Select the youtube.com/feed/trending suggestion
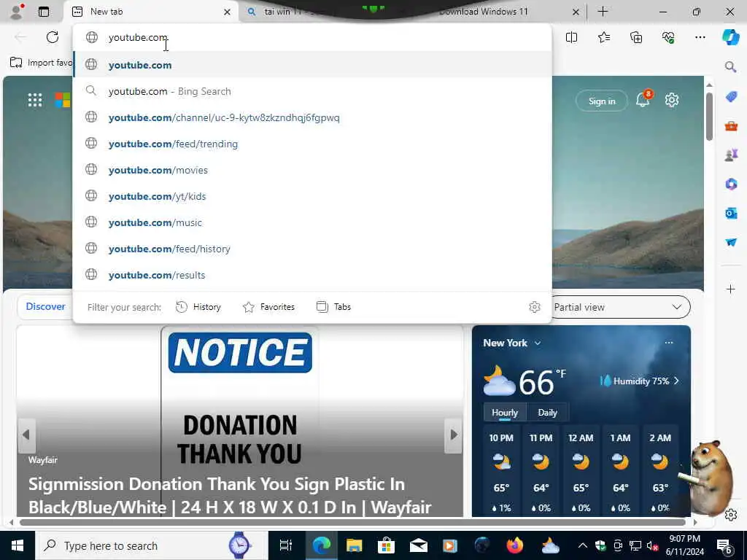Image resolution: width=747 pixels, height=560 pixels. click(x=312, y=144)
